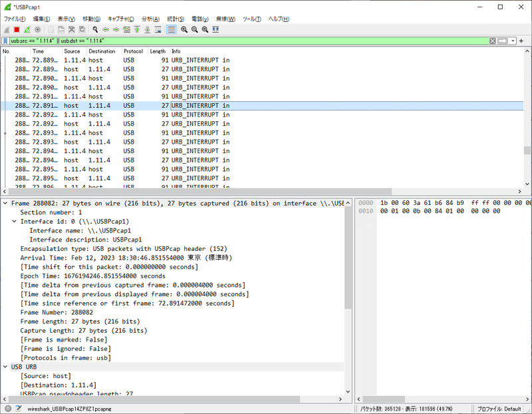Restart the current capture
The height and width of the screenshot is (414, 532).
pyautogui.click(x=27, y=30)
